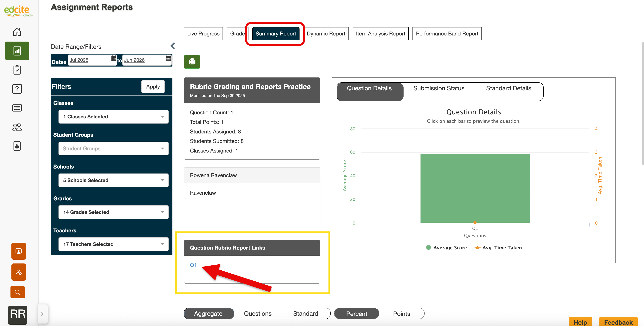Expand the 17 Teachers Selected dropdown
This screenshot has width=644, height=326.
tap(113, 244)
